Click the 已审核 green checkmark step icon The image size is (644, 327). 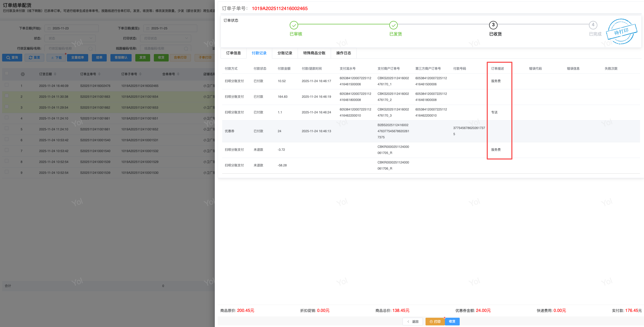coord(294,25)
